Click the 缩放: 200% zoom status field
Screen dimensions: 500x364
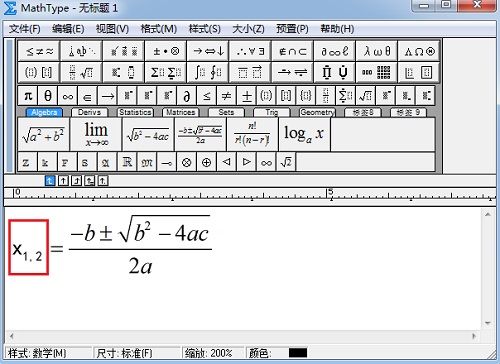213,353
